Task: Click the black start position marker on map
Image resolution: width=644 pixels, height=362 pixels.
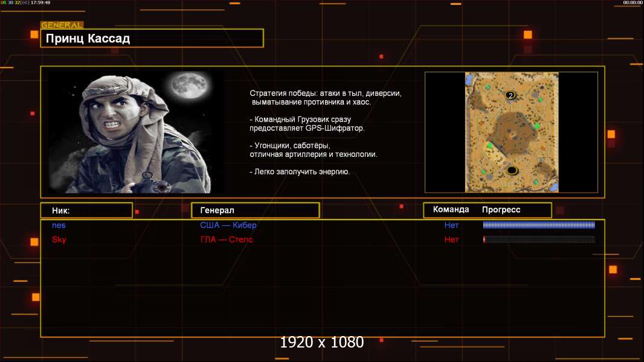Action: coord(512,170)
